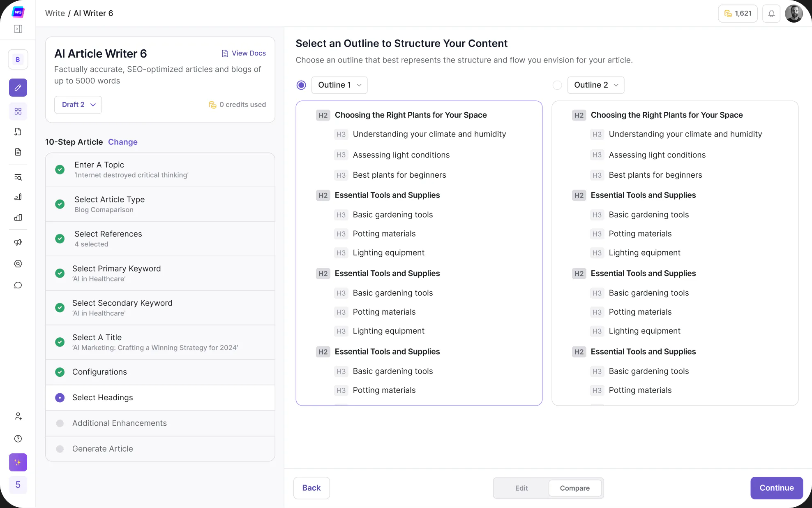
Task: Toggle the sidebar collapse icon
Action: coord(18,29)
